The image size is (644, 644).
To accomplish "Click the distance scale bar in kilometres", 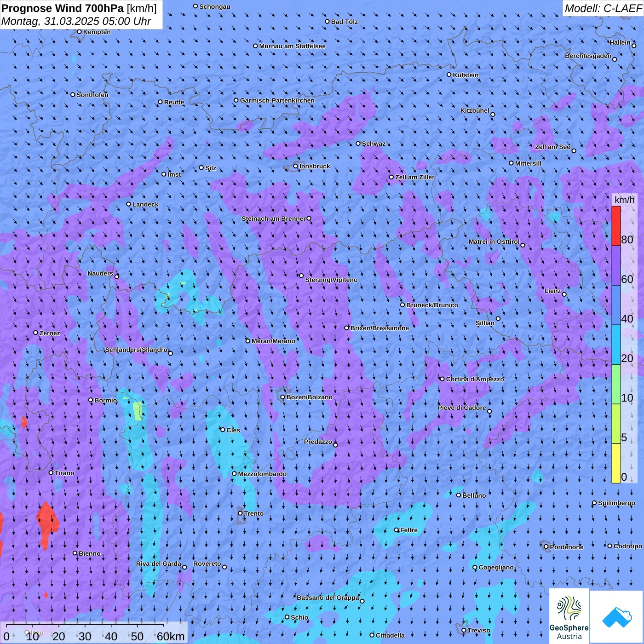I will pyautogui.click(x=94, y=632).
